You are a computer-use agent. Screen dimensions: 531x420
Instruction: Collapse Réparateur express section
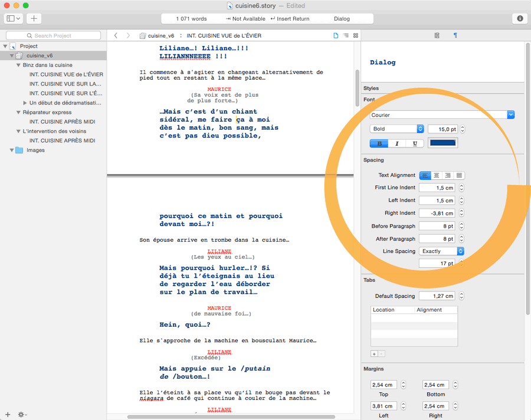(18, 112)
